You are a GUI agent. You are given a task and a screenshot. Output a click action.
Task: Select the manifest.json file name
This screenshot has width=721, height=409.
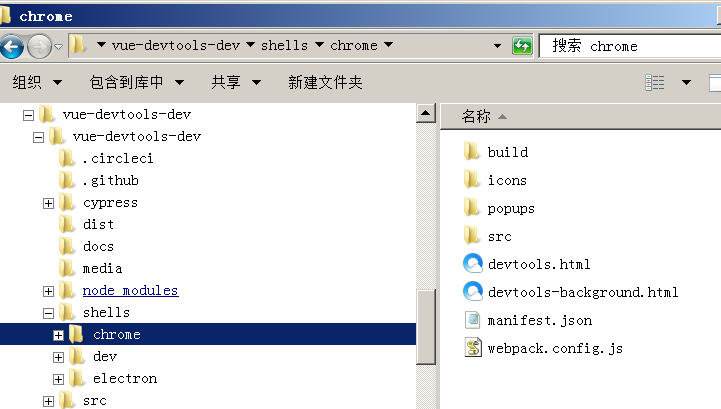pos(540,321)
